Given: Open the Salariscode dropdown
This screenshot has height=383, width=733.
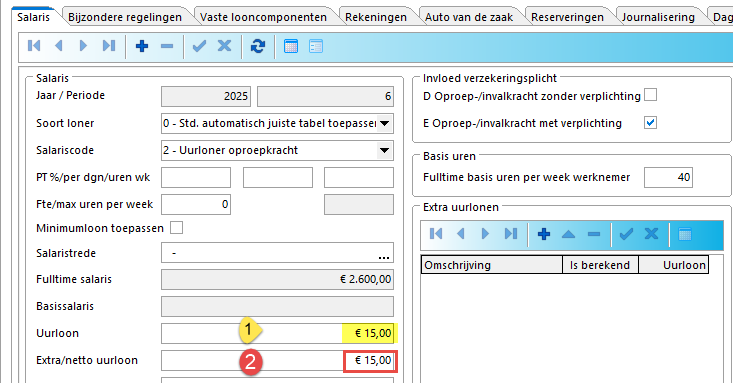Looking at the screenshot, I should (384, 151).
